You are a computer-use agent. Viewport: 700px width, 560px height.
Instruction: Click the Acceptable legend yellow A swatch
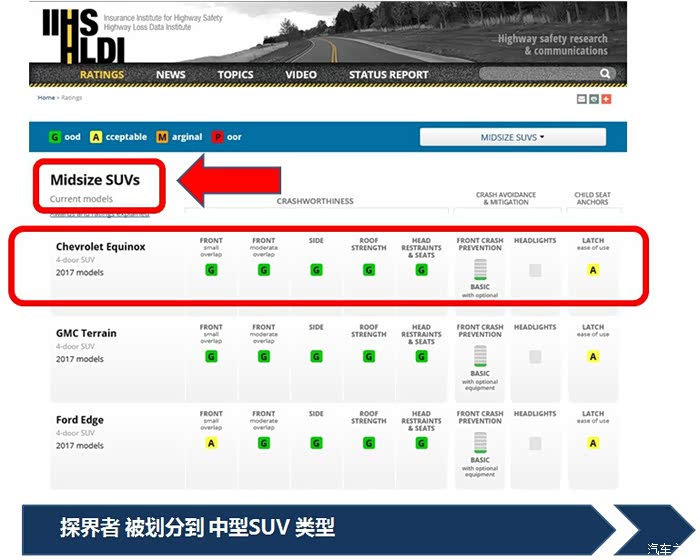coord(96,137)
